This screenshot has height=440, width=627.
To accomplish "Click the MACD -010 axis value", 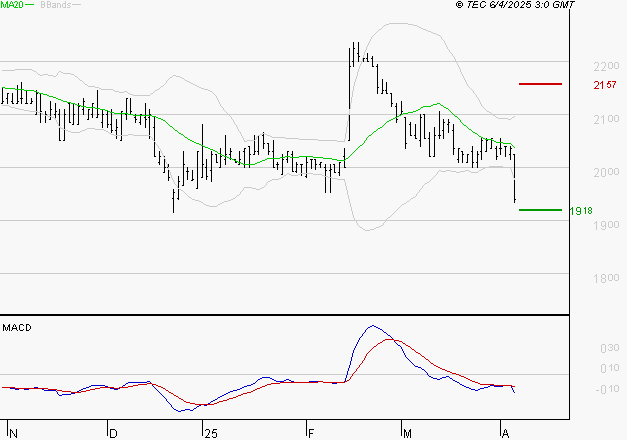I will tap(607, 389).
